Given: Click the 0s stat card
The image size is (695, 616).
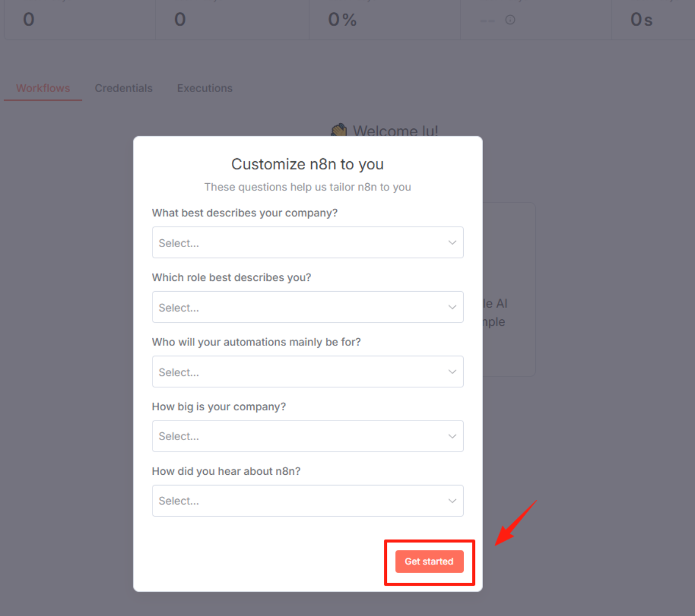Looking at the screenshot, I should (654, 19).
